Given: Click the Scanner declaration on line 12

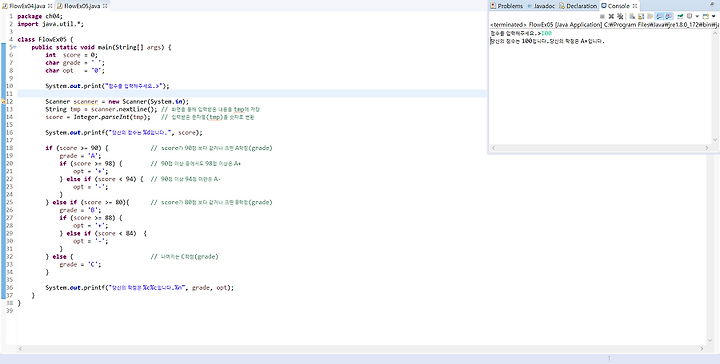Looking at the screenshot, I should click(x=117, y=101).
